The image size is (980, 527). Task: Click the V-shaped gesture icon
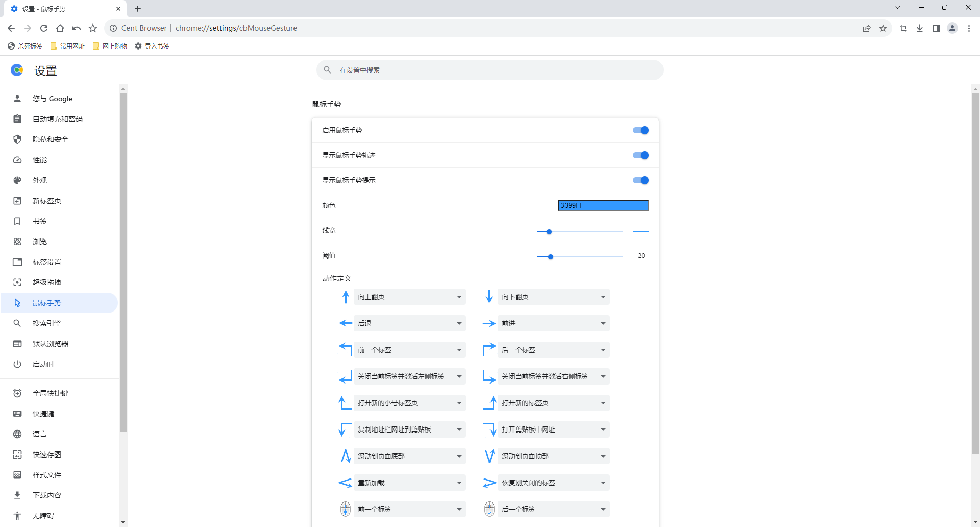point(489,456)
